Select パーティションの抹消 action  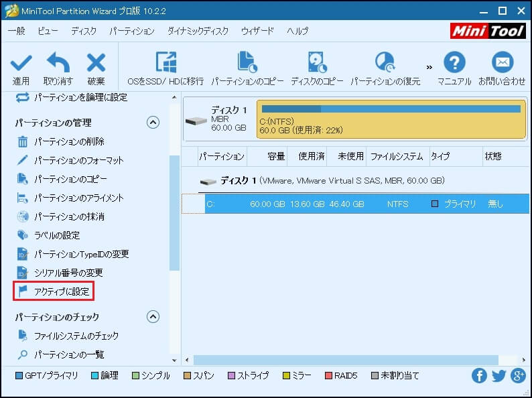coord(61,216)
